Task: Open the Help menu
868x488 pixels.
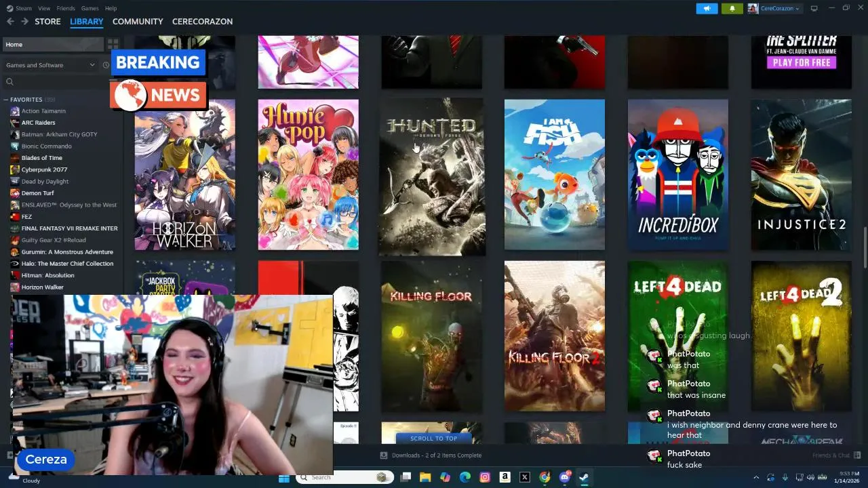Action: pos(111,8)
